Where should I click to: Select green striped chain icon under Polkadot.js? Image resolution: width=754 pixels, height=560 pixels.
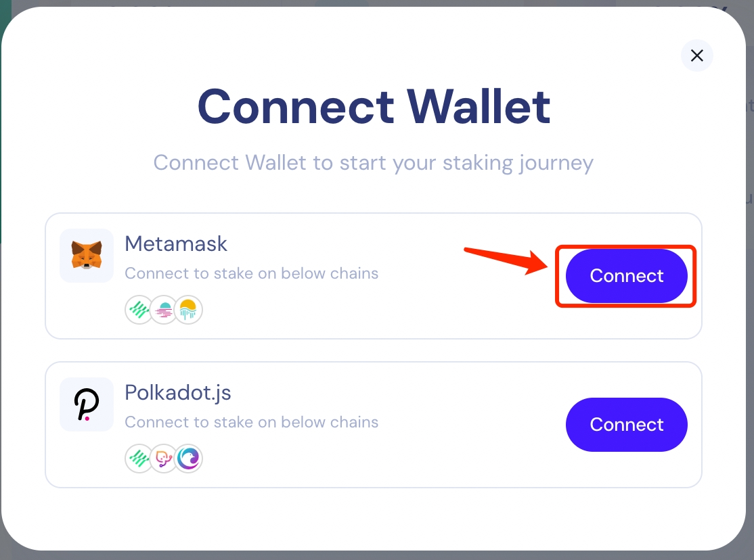(x=139, y=459)
